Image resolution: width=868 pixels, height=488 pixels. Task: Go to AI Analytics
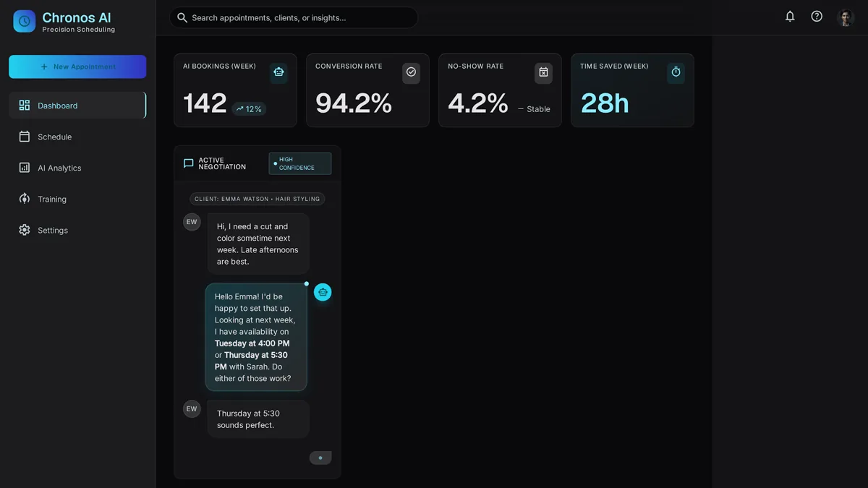(77, 168)
